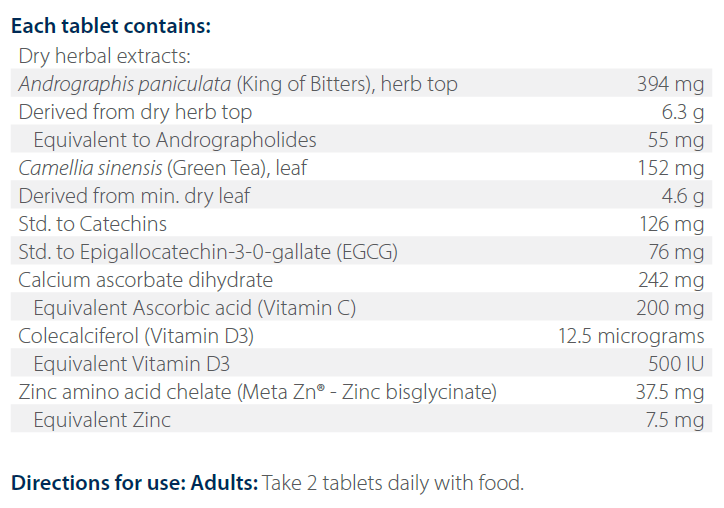This screenshot has width=724, height=508.
Task: Click "Equivalent to Andrographolides" row label
Action: click(x=174, y=140)
